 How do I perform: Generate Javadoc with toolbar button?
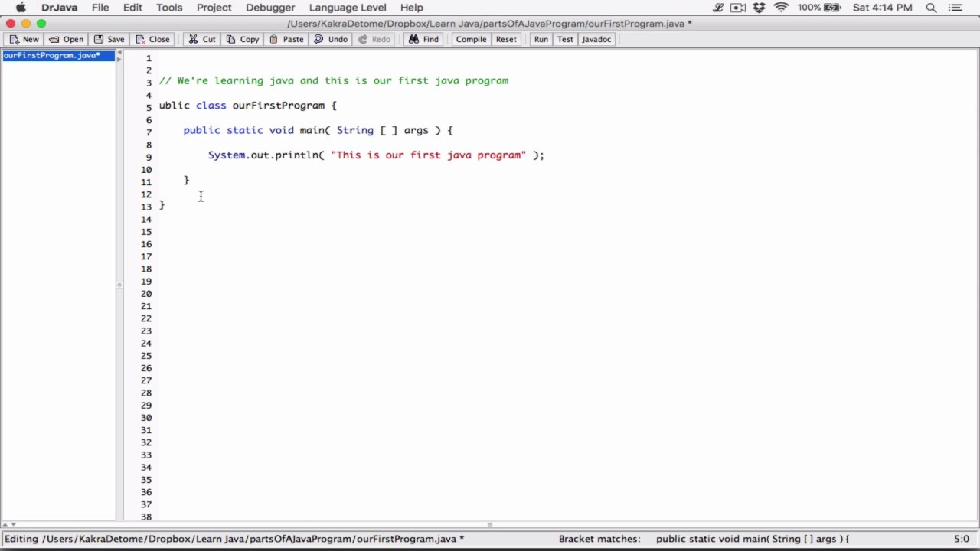[x=596, y=39]
